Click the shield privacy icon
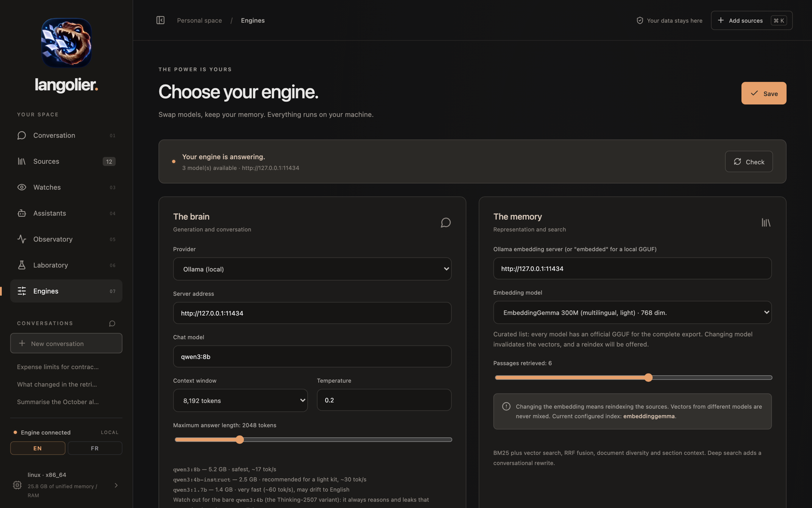 (x=640, y=20)
